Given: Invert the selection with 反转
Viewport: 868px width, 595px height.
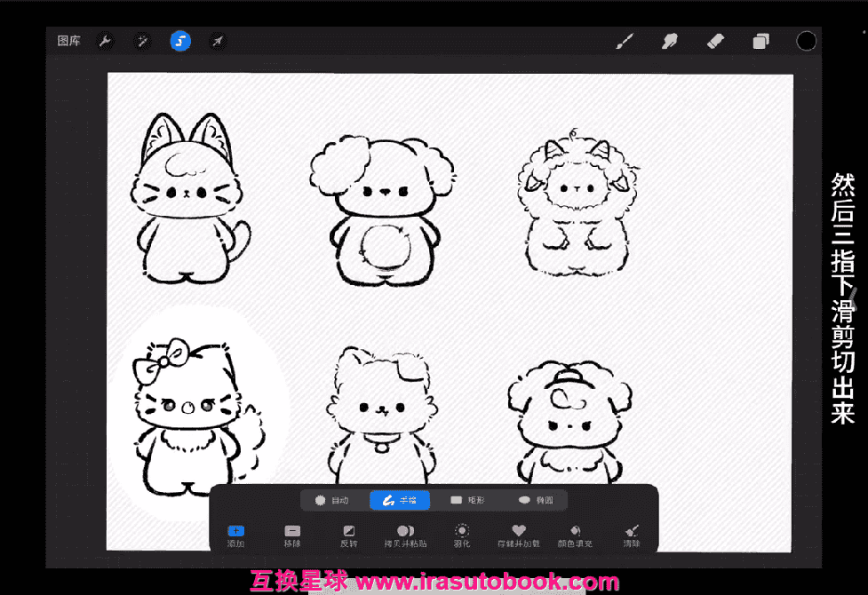Looking at the screenshot, I should (349, 536).
